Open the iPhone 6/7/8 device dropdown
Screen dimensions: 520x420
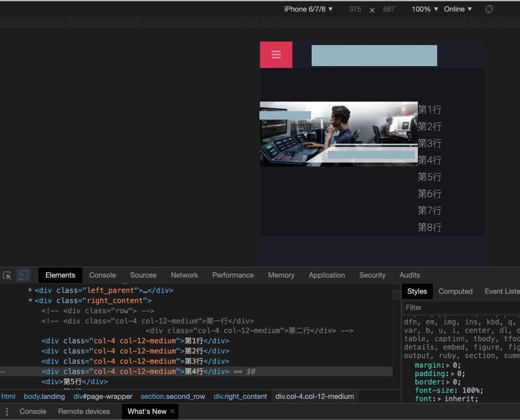coord(308,9)
